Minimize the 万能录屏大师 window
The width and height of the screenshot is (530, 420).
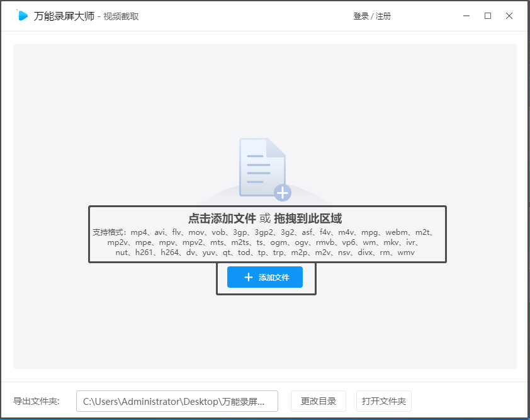pos(466,16)
